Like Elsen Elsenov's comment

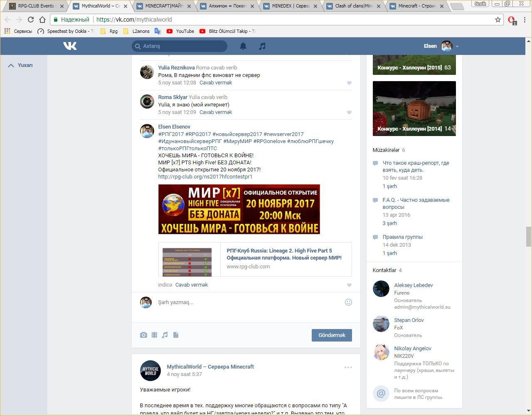tap(349, 285)
